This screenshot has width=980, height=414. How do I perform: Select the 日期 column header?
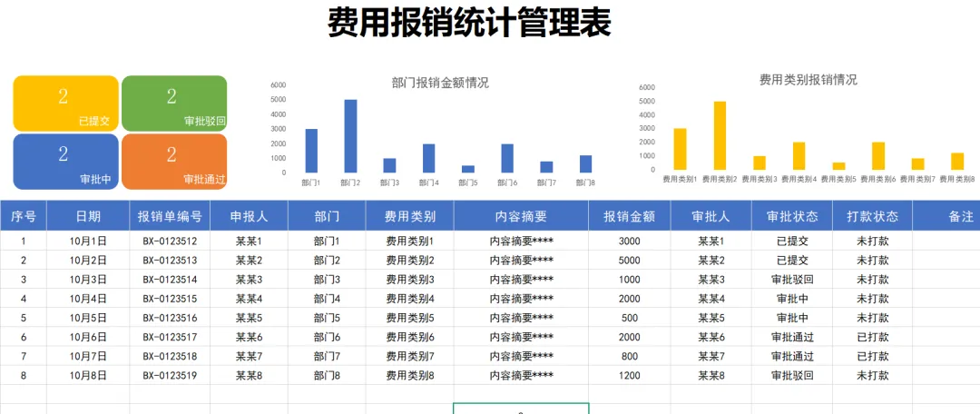(88, 216)
